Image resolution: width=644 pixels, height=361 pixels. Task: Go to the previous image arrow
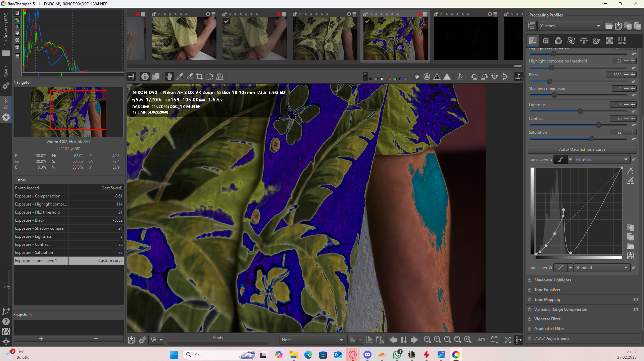pos(393,340)
